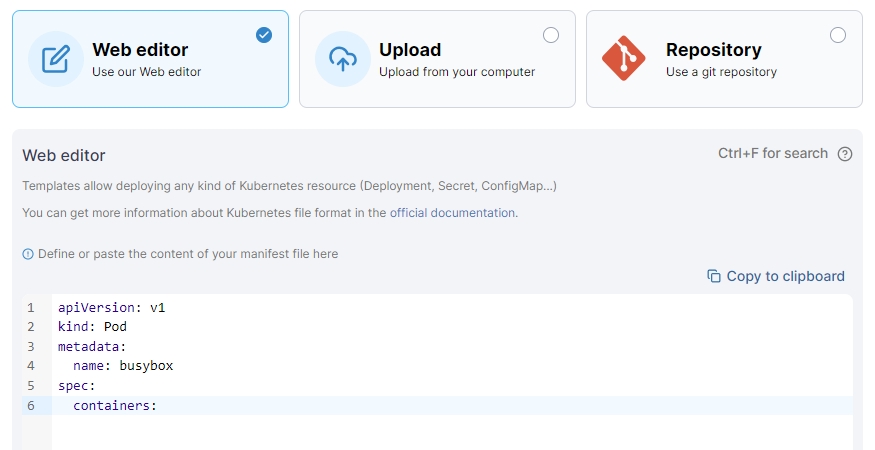875x450 pixels.
Task: Click the Repository git logo icon
Action: pyautogui.click(x=624, y=59)
